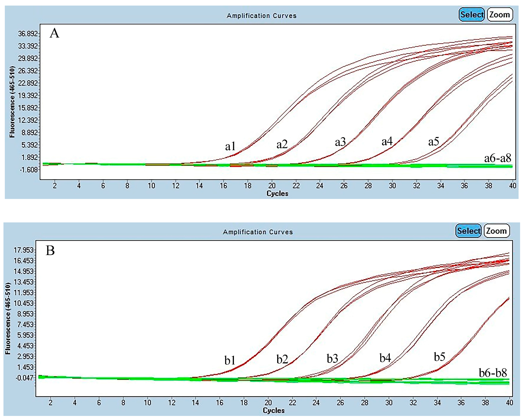Viewport: 524px width, 420px height.
Task: Click the a5 curve label
Action: [x=434, y=142]
